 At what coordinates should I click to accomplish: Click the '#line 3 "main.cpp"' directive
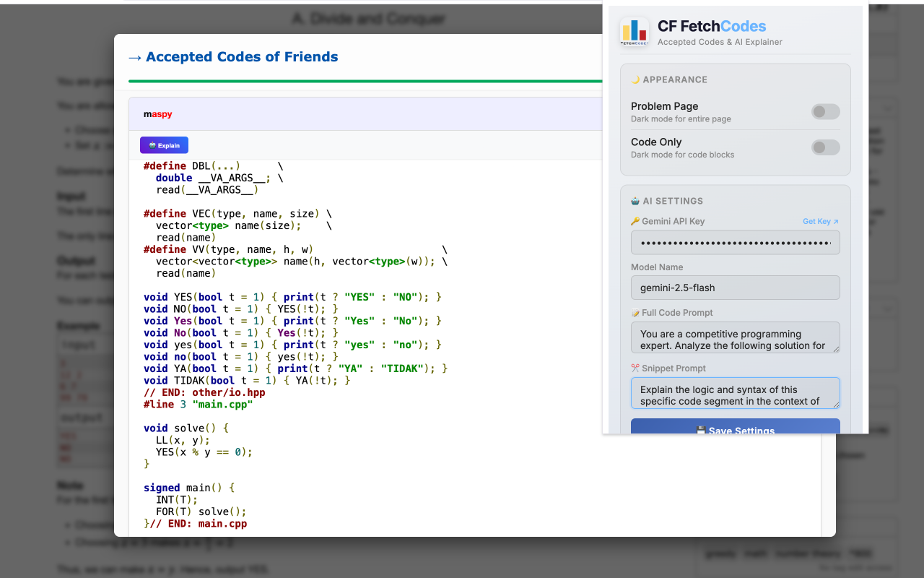click(x=199, y=405)
